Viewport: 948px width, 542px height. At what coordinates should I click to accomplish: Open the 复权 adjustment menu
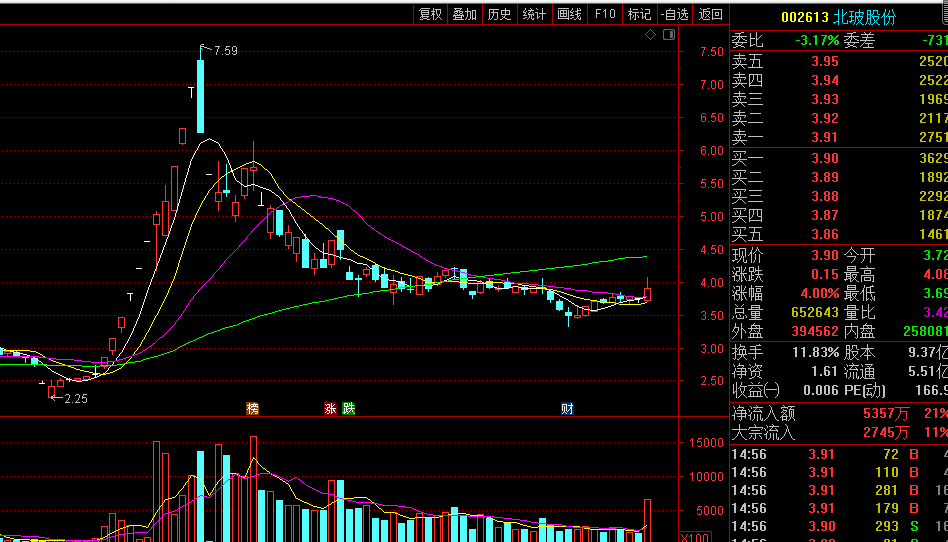click(430, 15)
